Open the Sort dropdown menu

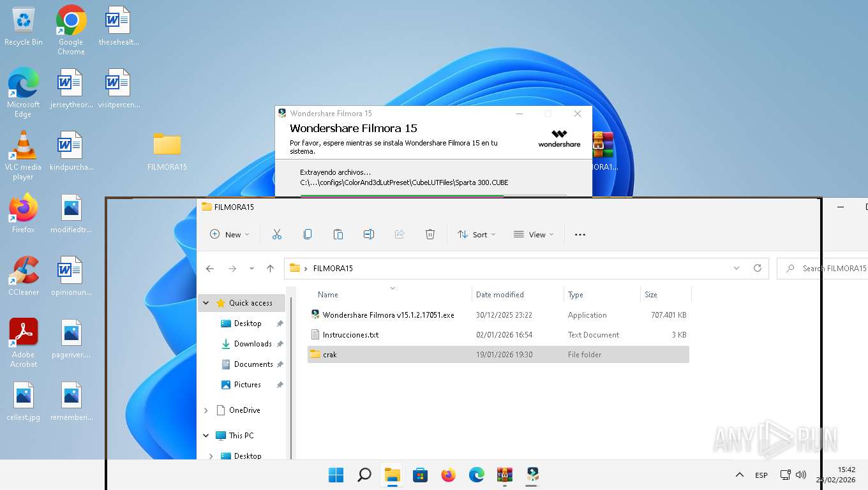point(477,234)
